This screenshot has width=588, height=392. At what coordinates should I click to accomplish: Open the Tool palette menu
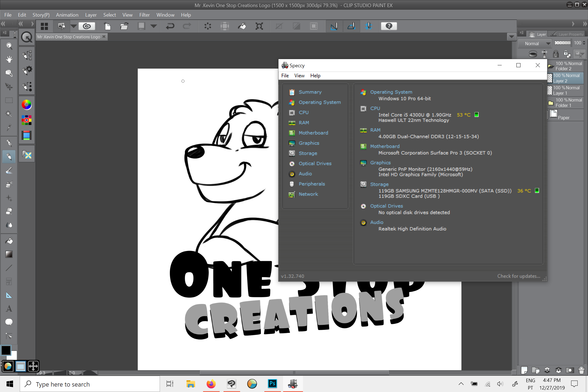tap(5, 33)
